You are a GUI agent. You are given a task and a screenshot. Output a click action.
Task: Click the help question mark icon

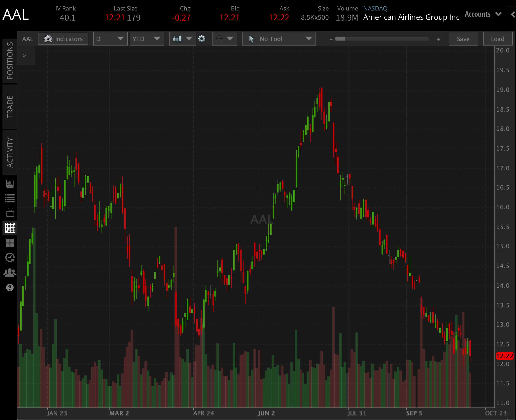[x=10, y=288]
